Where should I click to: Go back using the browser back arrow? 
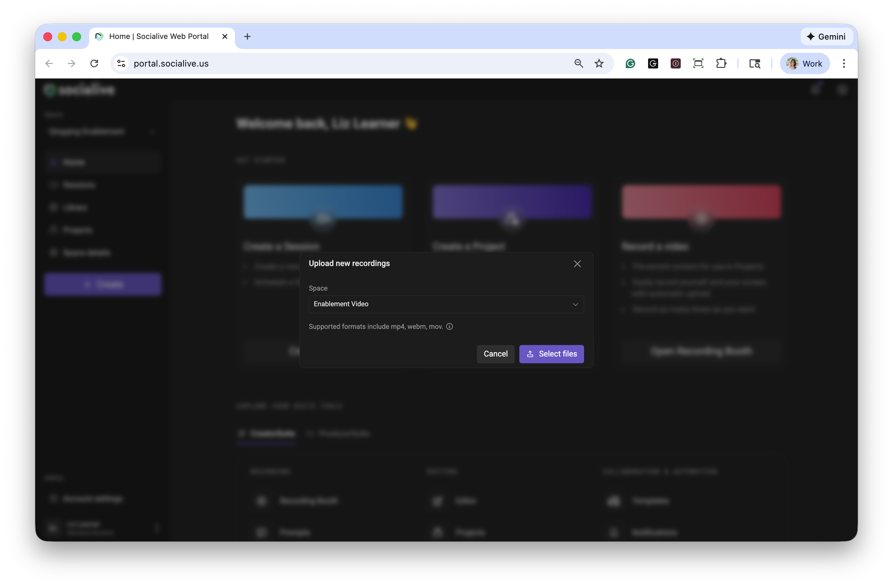coord(49,63)
